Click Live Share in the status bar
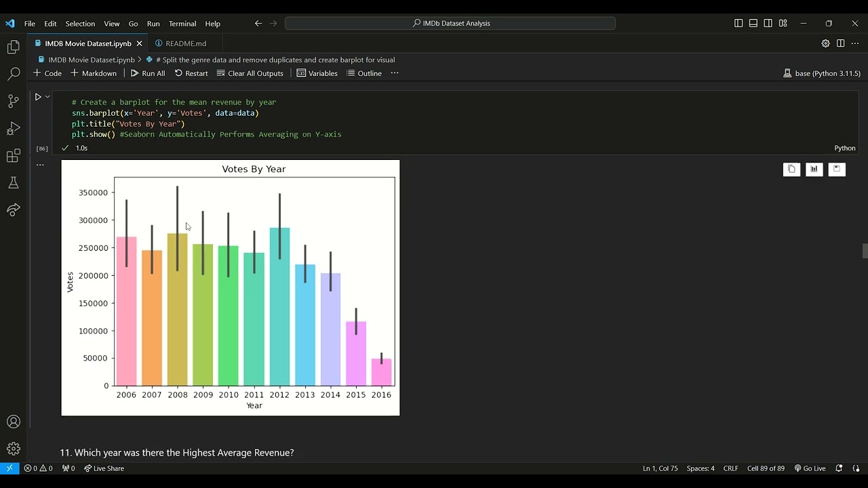Screen dimensions: 868x488 pyautogui.click(x=104, y=468)
